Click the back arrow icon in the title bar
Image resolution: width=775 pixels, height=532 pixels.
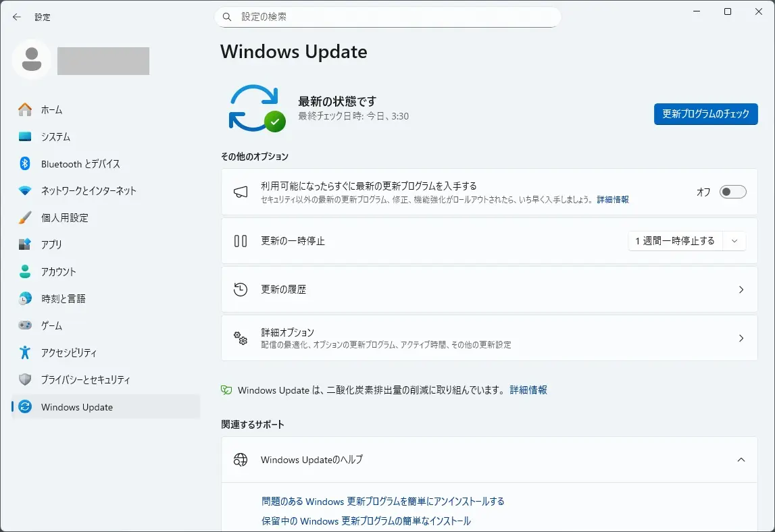(x=17, y=17)
